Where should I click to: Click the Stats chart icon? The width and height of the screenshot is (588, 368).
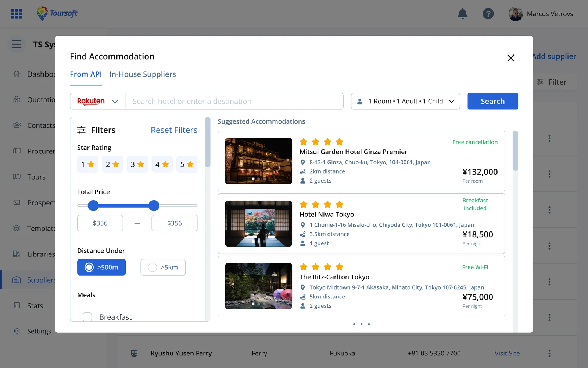(x=17, y=305)
